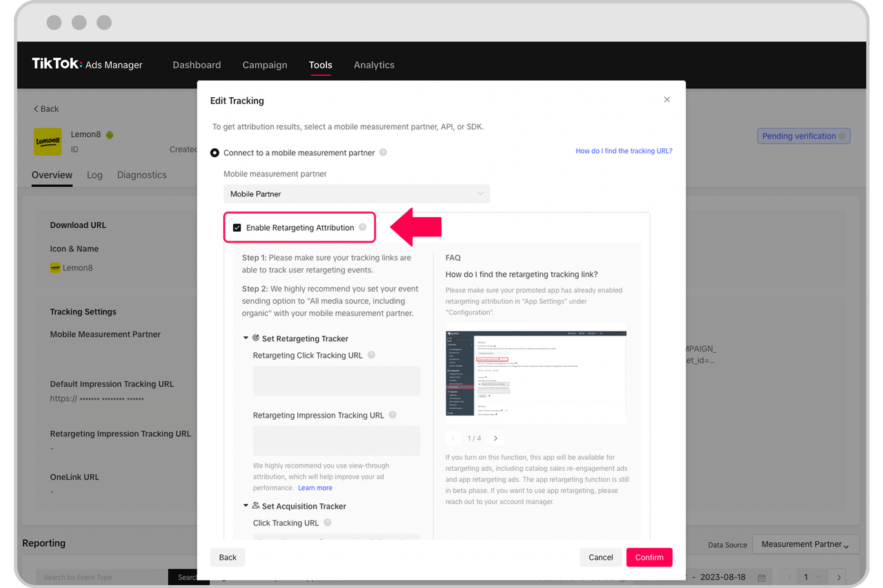Viewport: 883px width, 588px height.
Task: Close the Edit Tracking dialog
Action: pos(667,100)
